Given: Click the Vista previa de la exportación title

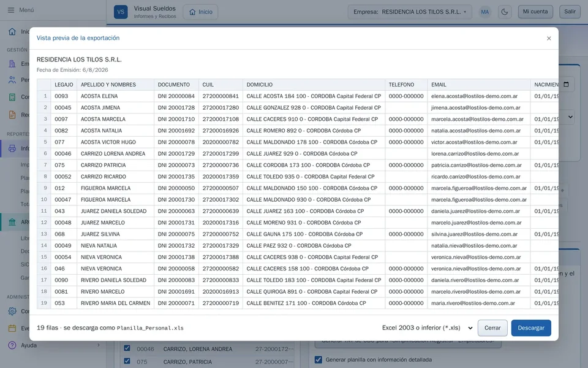Looking at the screenshot, I should (78, 38).
